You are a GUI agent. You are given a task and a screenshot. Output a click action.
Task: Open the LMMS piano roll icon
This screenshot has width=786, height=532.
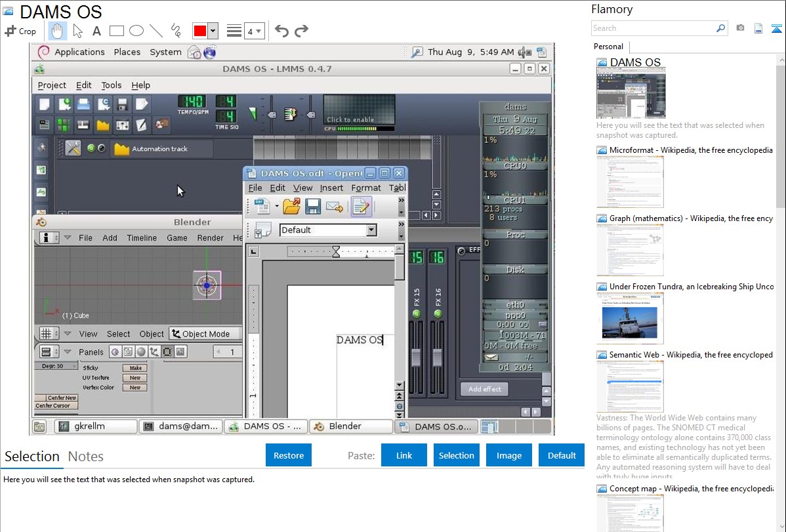tap(83, 125)
